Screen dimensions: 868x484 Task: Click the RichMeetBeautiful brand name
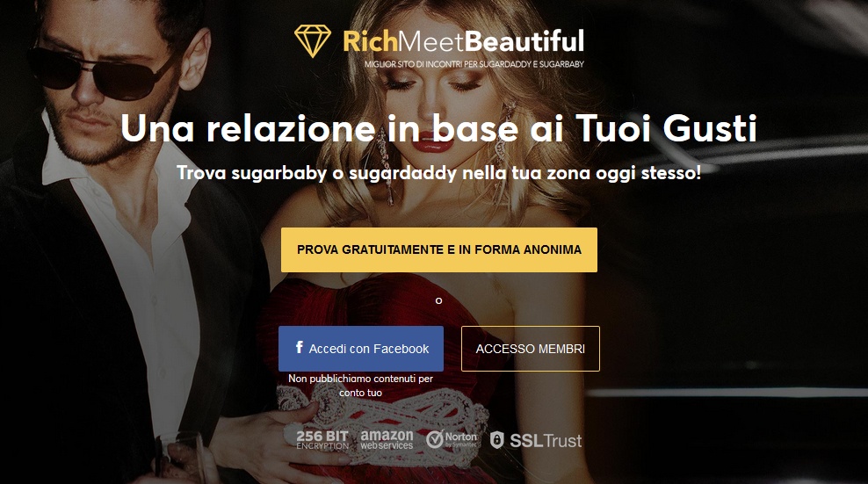(x=463, y=41)
